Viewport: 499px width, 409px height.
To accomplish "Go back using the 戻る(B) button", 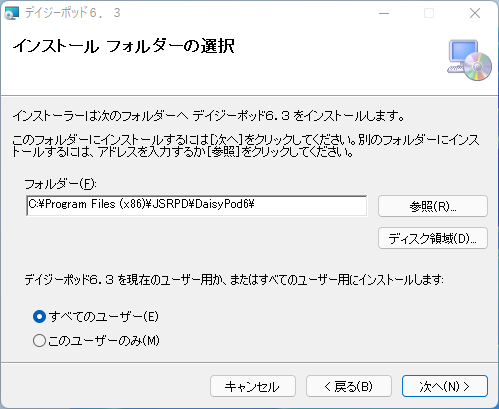I will [x=349, y=386].
